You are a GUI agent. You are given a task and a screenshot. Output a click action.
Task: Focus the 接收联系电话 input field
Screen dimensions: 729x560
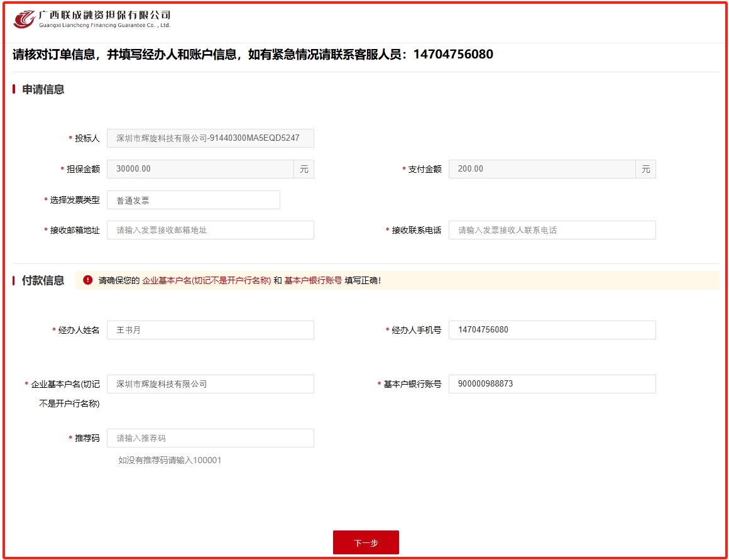552,230
